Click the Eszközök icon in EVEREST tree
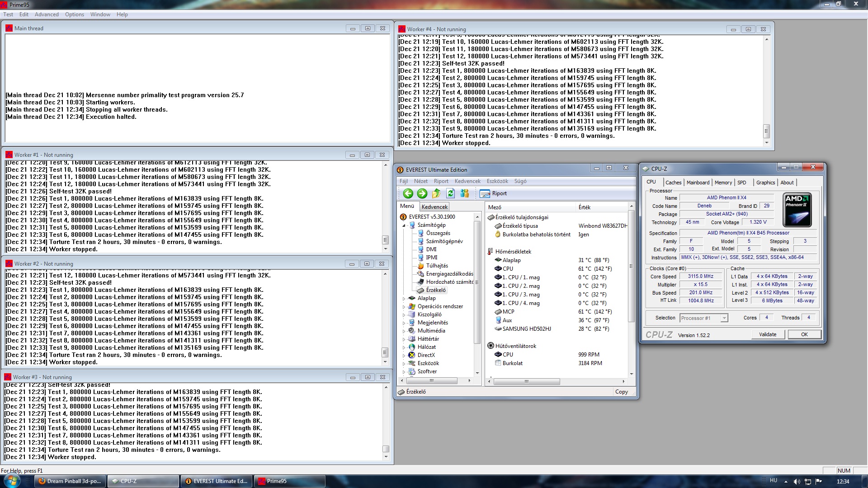The height and width of the screenshot is (488, 868). point(412,363)
